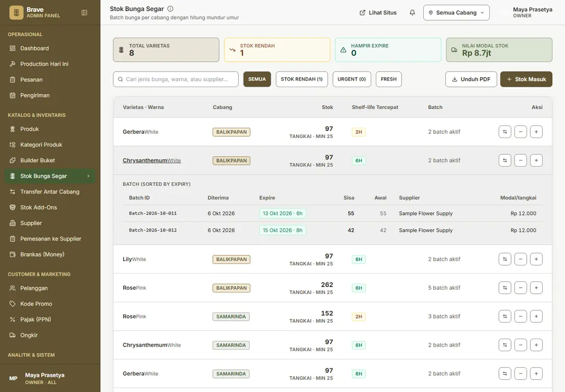Viewport: 565px width, 392px height.
Task: Click Stok Rendah summary card
Action: coord(277,50)
